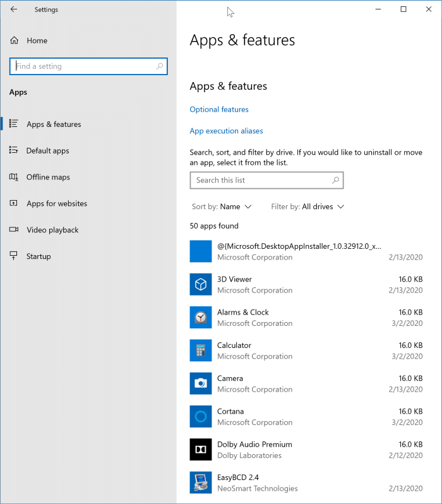442x504 pixels.
Task: Click the Apps for websites icon
Action: [x=13, y=203]
